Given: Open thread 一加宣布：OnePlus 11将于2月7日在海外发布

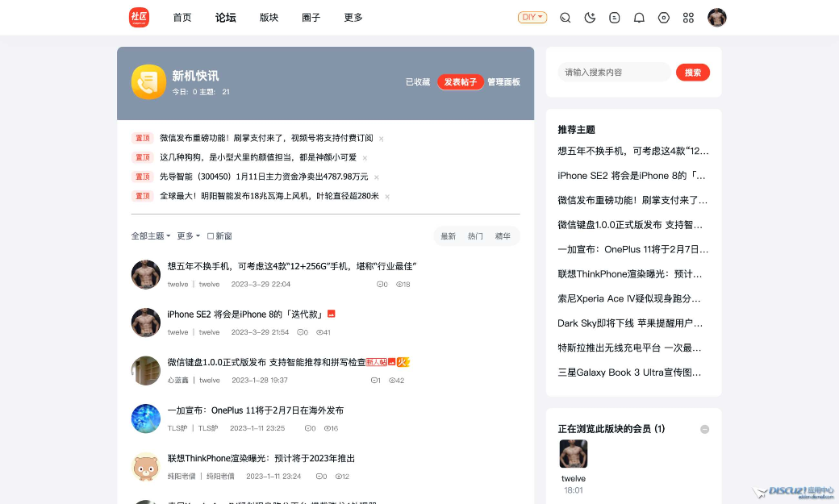Looking at the screenshot, I should click(x=255, y=410).
